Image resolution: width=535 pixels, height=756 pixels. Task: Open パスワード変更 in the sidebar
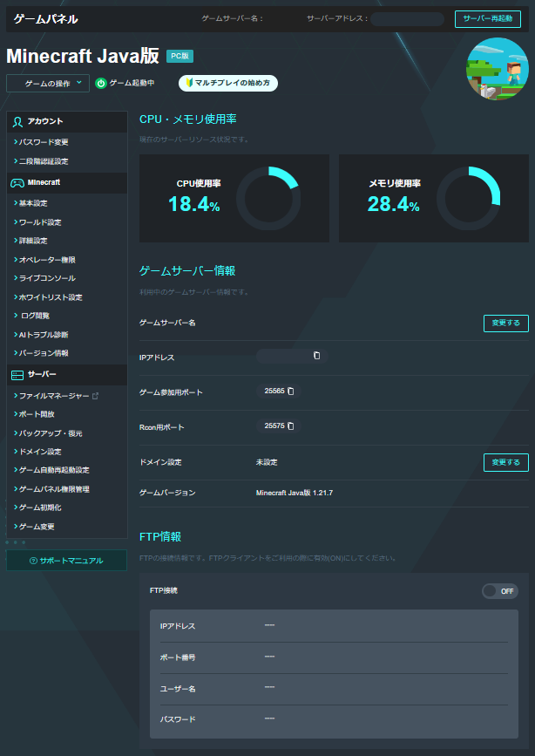pos(44,142)
